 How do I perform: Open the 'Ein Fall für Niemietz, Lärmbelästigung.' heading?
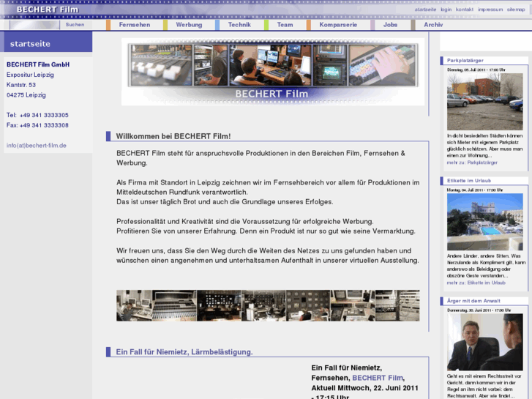click(184, 352)
